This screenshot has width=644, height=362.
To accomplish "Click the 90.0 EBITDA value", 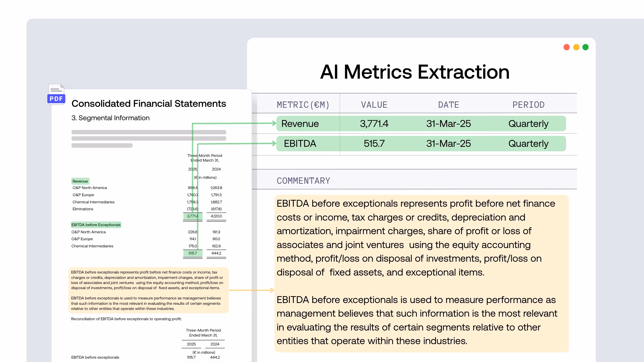I will coord(216,239).
